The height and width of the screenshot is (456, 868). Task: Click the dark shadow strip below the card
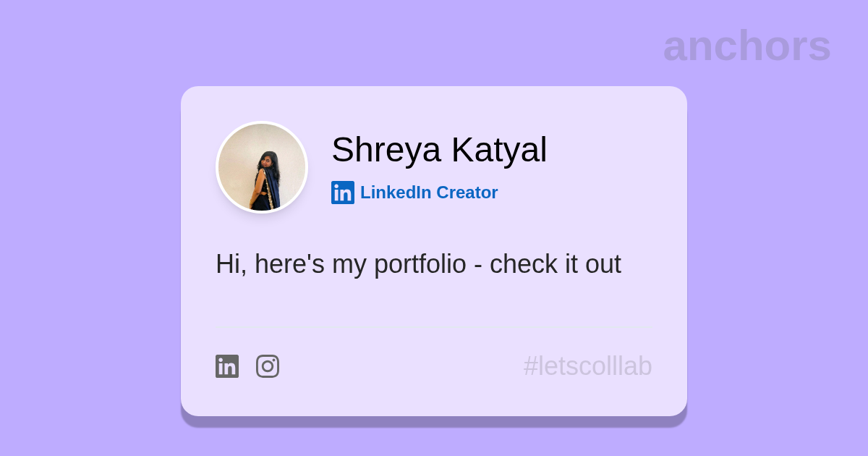tap(434, 421)
